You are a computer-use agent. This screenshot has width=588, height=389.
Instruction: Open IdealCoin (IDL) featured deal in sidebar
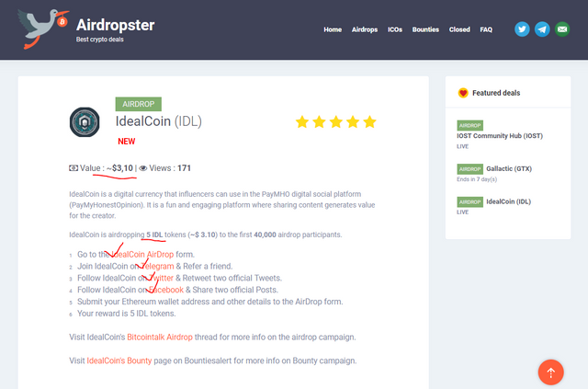(508, 201)
